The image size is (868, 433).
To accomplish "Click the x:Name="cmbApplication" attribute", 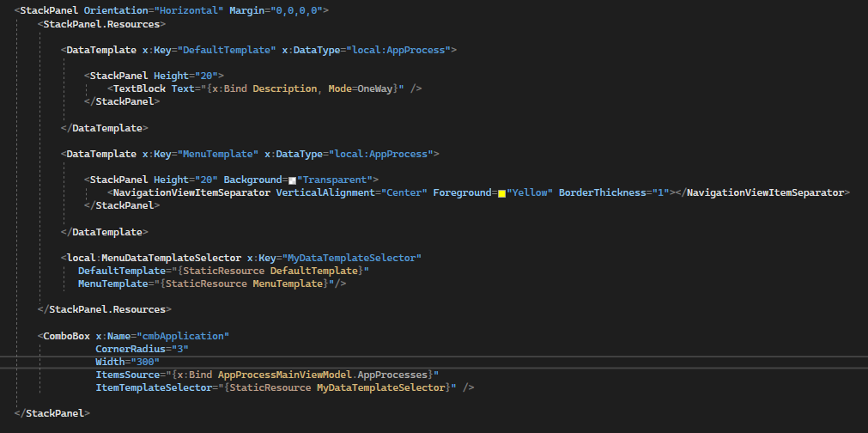I will pyautogui.click(x=162, y=336).
